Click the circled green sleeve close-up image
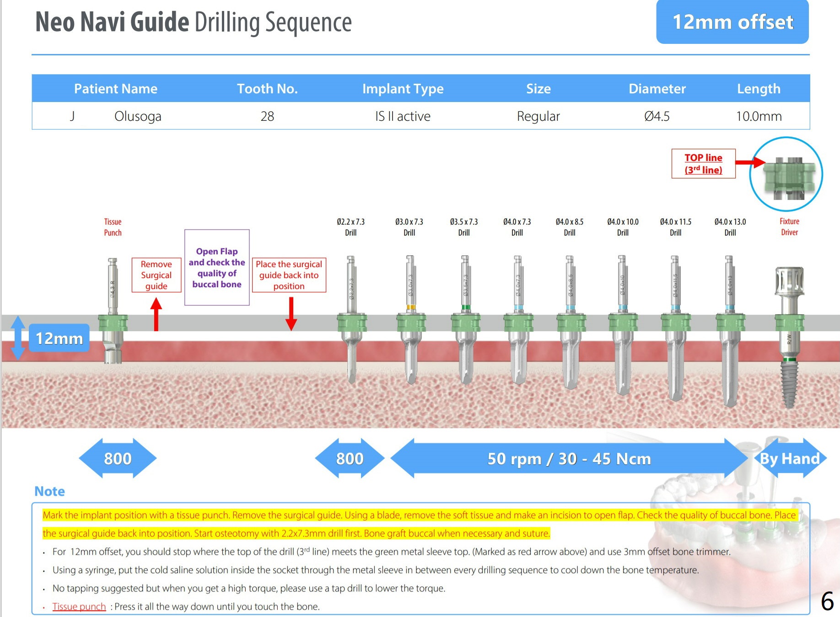Image resolution: width=840 pixels, height=617 pixels. (x=786, y=174)
